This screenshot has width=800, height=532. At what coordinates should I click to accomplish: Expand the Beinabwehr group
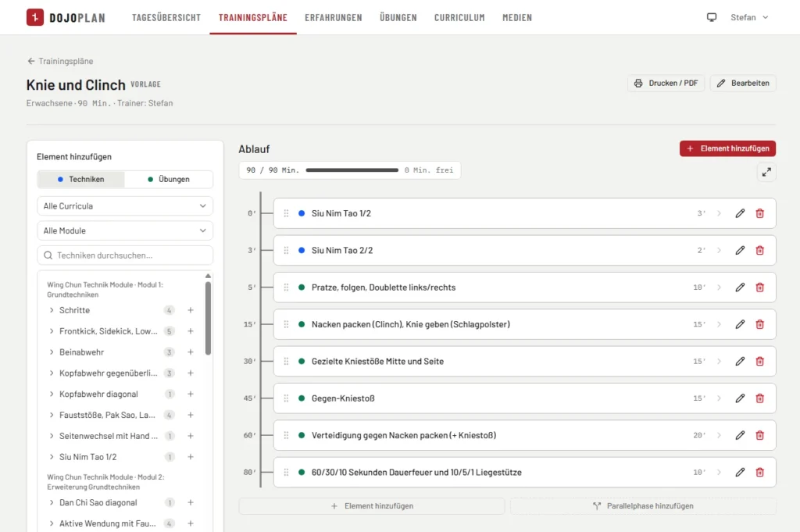coord(52,352)
